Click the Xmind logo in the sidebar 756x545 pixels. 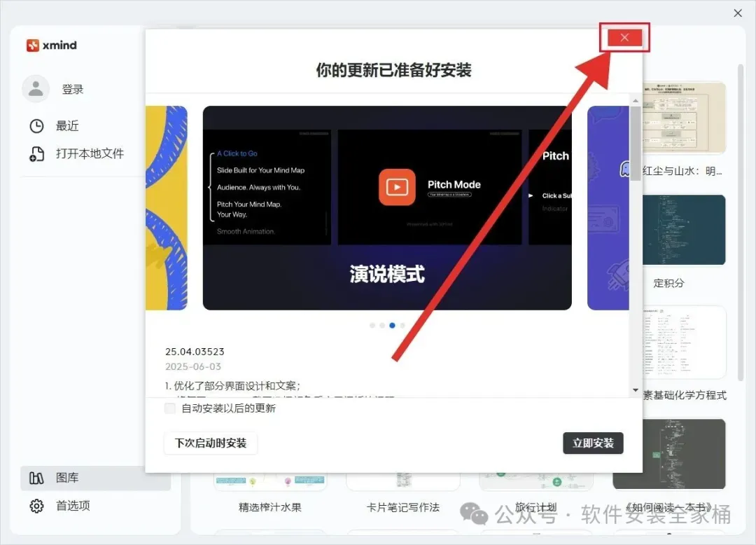pos(52,46)
